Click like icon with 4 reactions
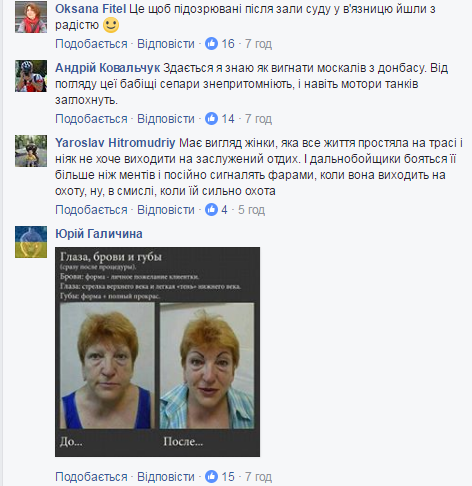 click(211, 210)
